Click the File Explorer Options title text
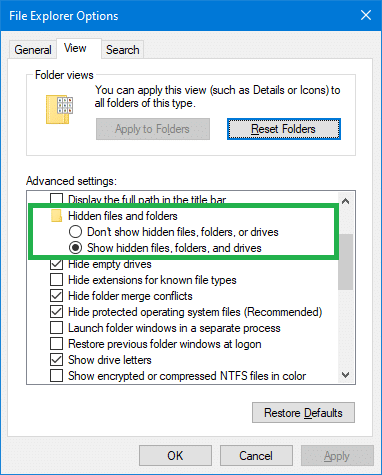 [64, 16]
